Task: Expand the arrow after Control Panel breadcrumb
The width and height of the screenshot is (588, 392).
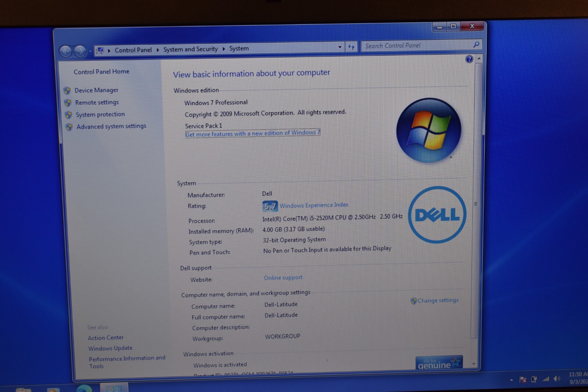Action: click(158, 50)
